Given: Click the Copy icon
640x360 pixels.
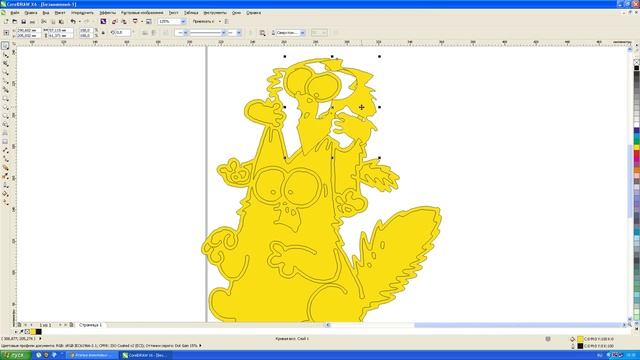Looking at the screenshot, I should pyautogui.click(x=53, y=21).
